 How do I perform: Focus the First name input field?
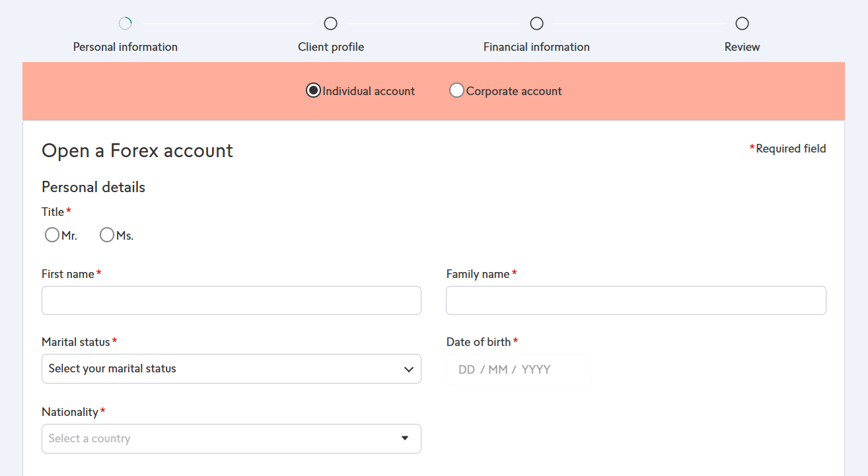pos(231,300)
